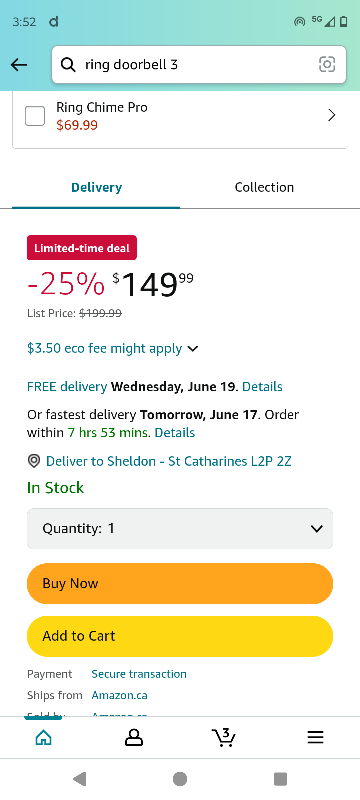
Task: Expand the eco fee details chevron
Action: click(192, 349)
